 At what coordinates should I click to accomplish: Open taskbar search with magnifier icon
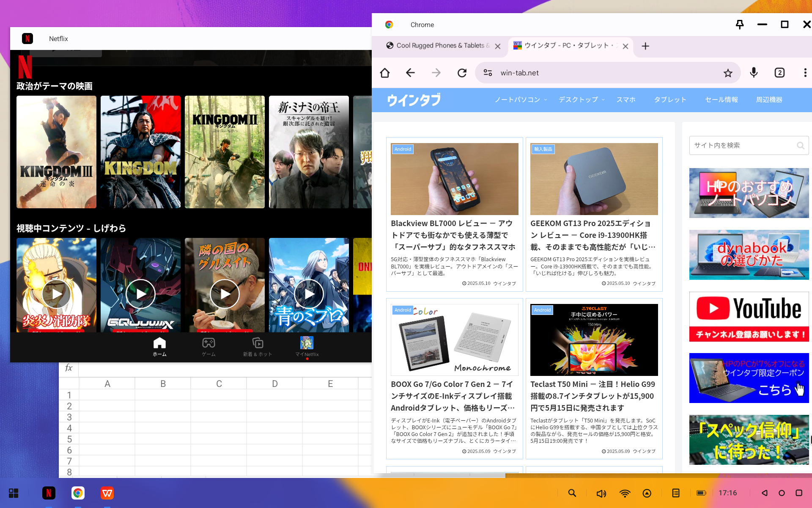[572, 493]
